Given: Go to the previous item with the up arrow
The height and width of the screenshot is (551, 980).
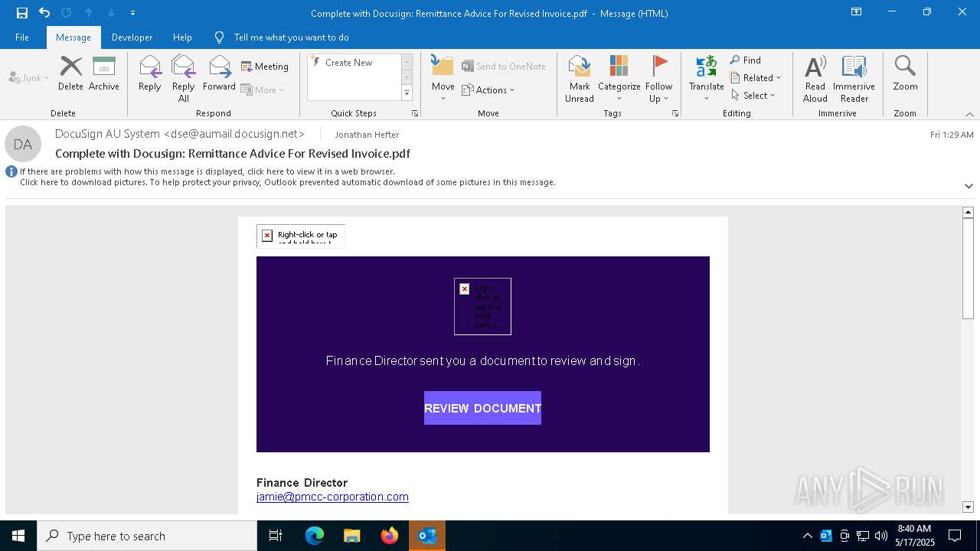Looking at the screenshot, I should pyautogui.click(x=89, y=13).
